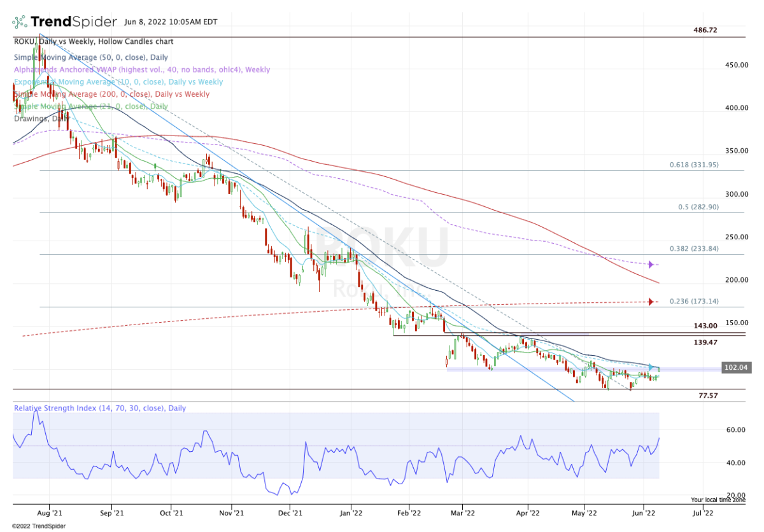
Task: Click the 0.618 (331.95) Fibonacci label
Action: point(694,164)
